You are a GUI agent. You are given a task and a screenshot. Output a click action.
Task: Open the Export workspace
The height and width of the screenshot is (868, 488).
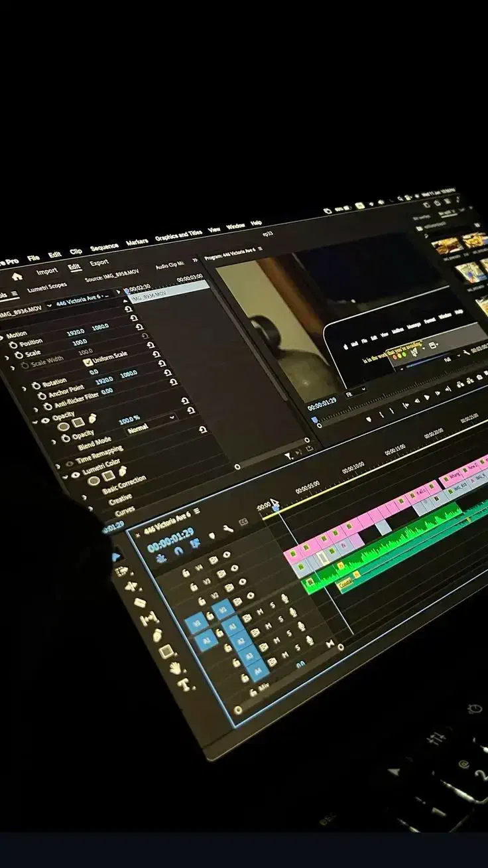[x=99, y=263]
